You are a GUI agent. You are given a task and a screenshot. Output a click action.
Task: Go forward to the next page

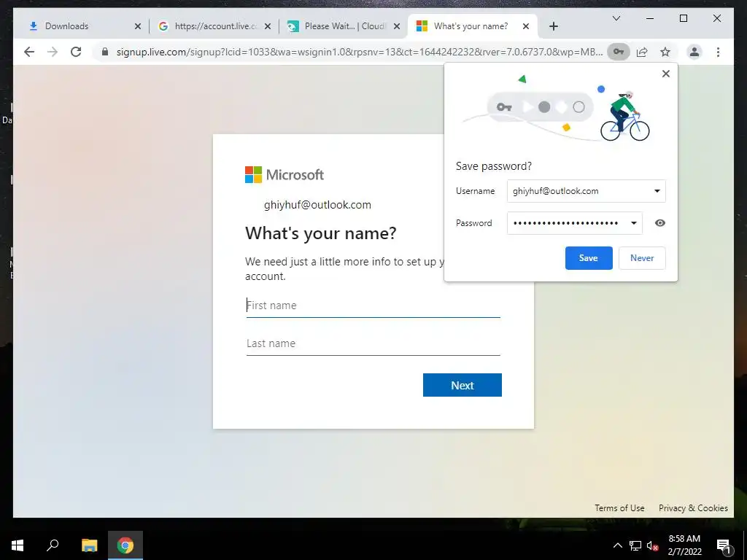(x=53, y=52)
